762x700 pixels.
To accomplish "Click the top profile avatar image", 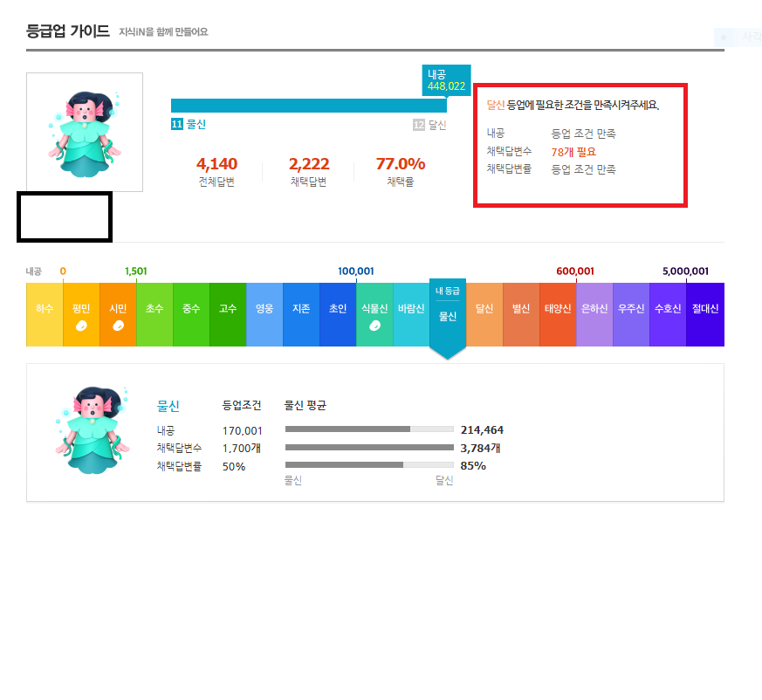I will pos(85,132).
